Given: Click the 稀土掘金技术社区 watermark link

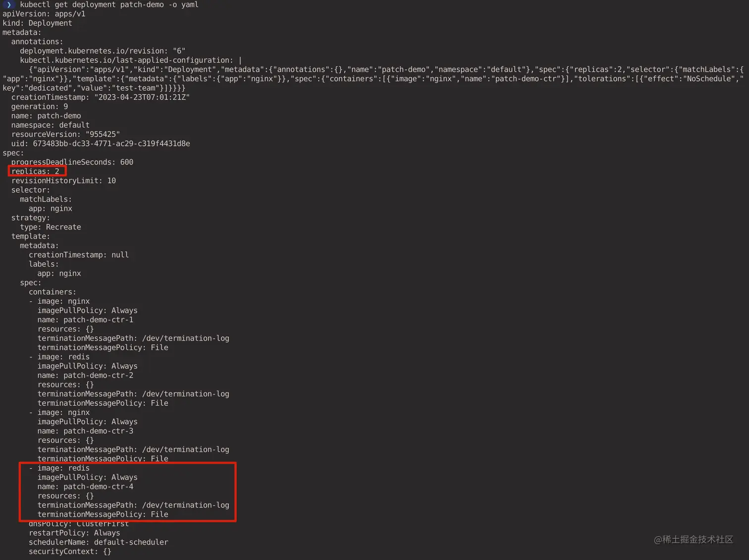Looking at the screenshot, I should pyautogui.click(x=694, y=540).
